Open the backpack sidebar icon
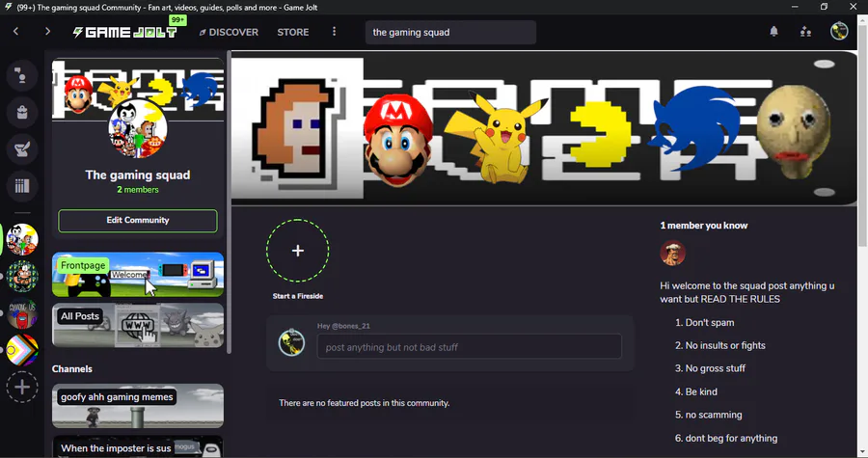Image resolution: width=868 pixels, height=458 pixels. pyautogui.click(x=22, y=112)
